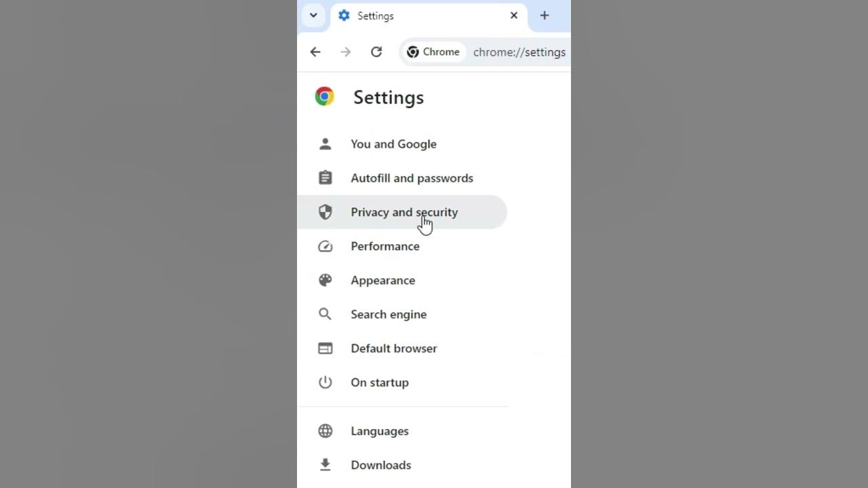
Task: Open a new tab with plus button
Action: (545, 16)
